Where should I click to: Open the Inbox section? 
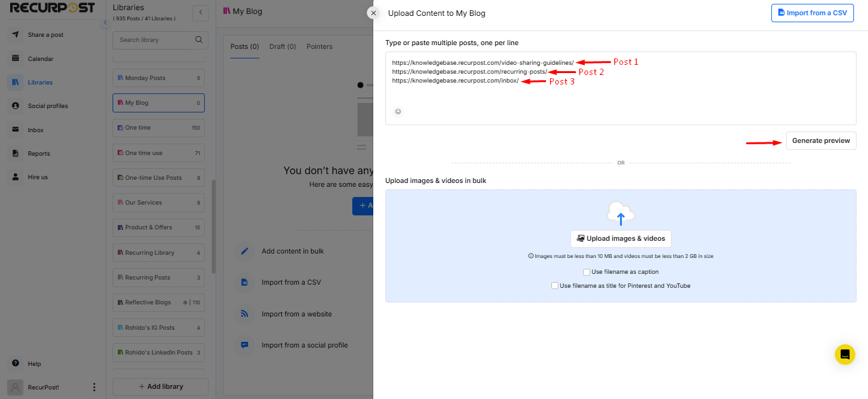coord(36,130)
